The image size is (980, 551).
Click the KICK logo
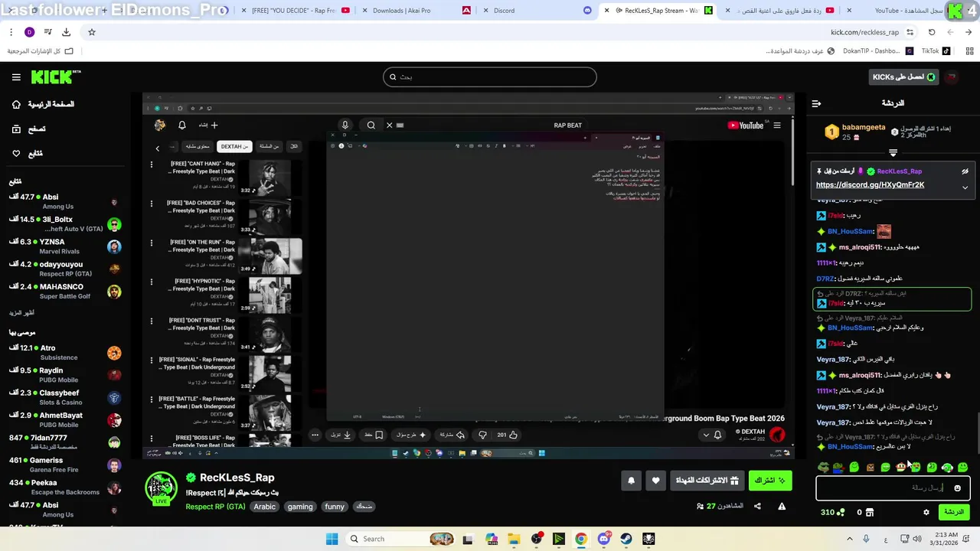point(55,77)
